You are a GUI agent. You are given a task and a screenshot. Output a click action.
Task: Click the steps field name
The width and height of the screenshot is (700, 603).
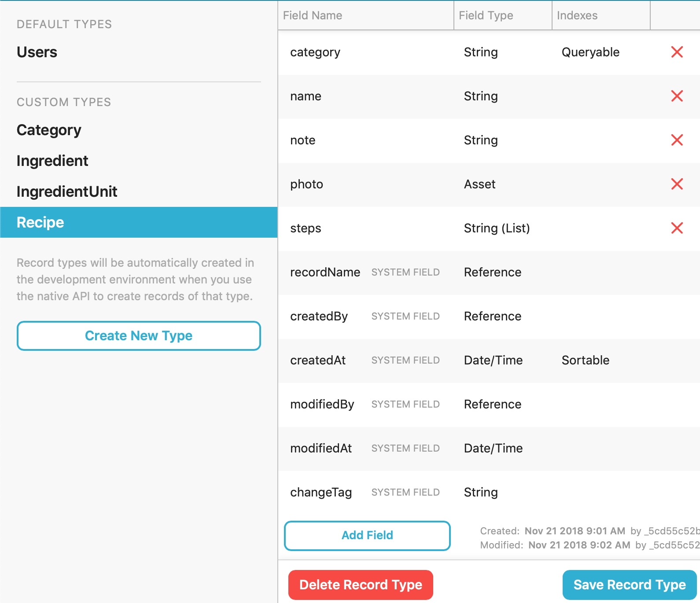pos(306,228)
